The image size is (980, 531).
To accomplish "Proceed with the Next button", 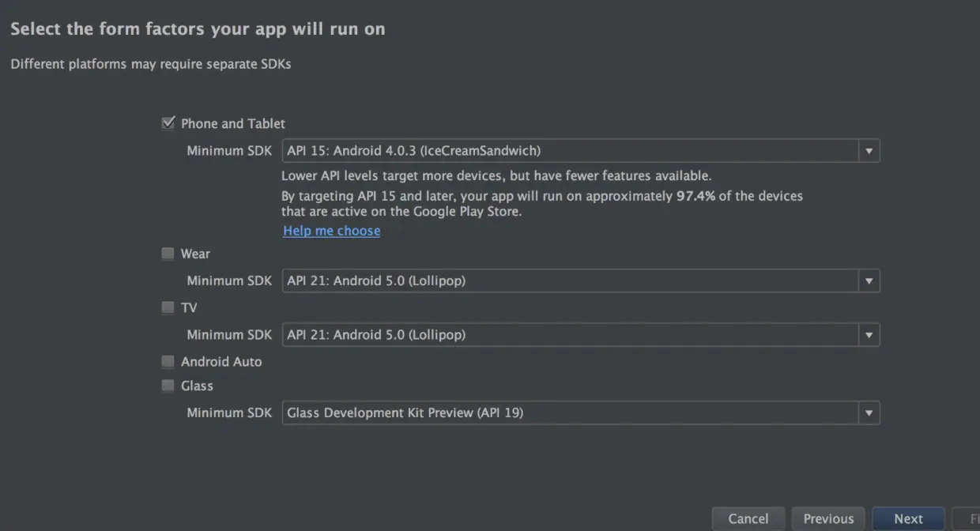I will click(x=908, y=519).
